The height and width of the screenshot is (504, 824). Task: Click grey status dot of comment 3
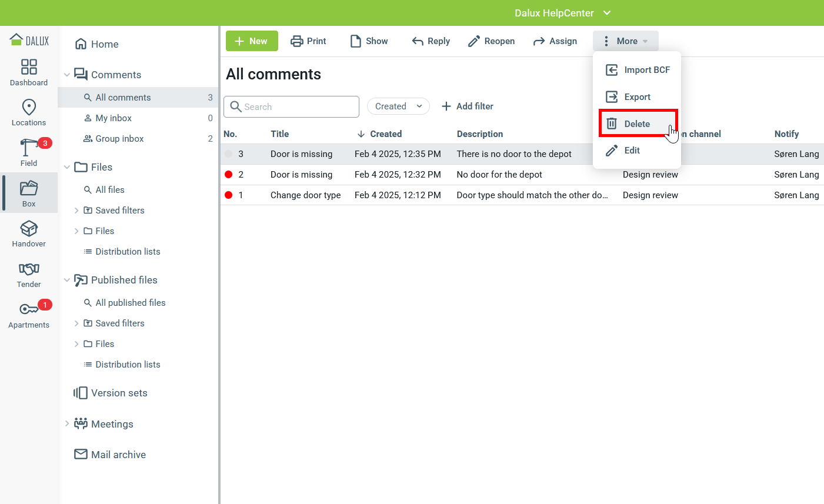coord(229,154)
